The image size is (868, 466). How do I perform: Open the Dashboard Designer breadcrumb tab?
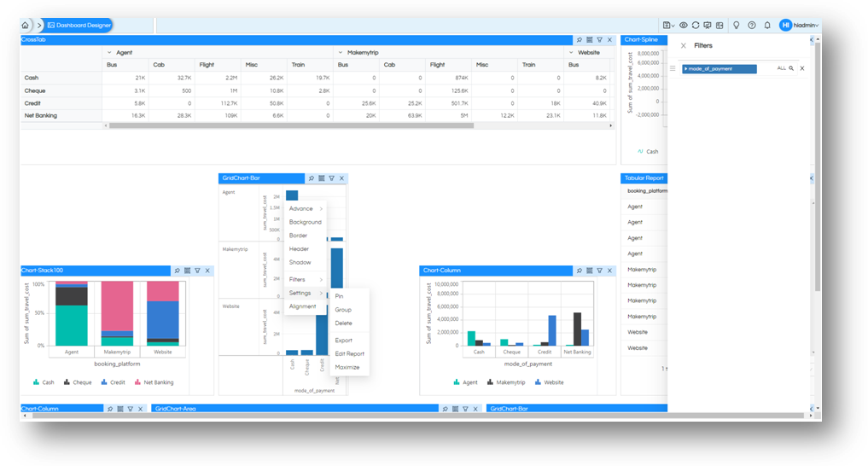click(78, 25)
